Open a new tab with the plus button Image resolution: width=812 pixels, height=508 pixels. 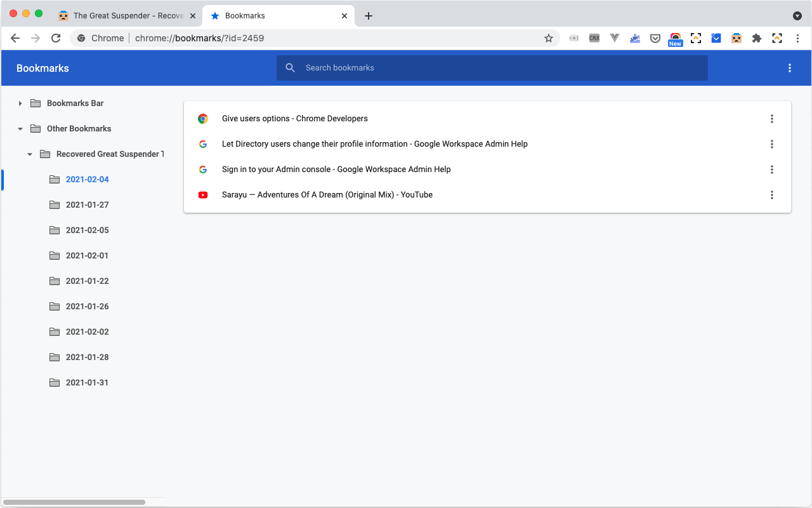coord(369,16)
